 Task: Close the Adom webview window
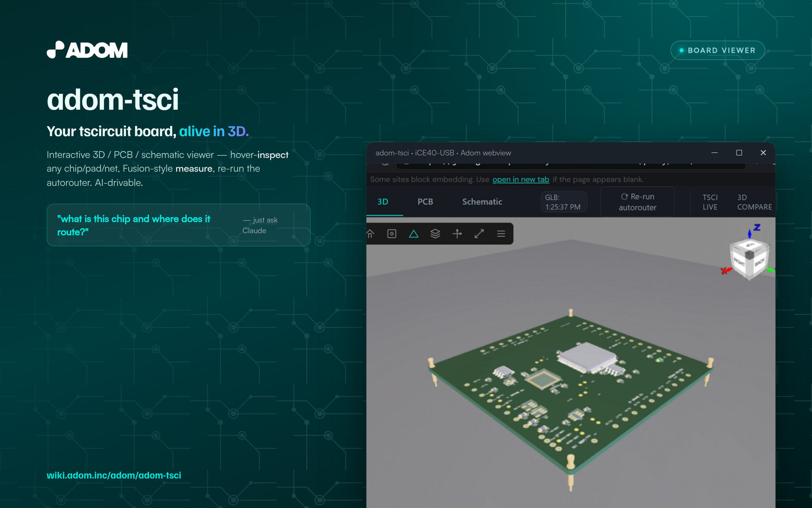763,153
